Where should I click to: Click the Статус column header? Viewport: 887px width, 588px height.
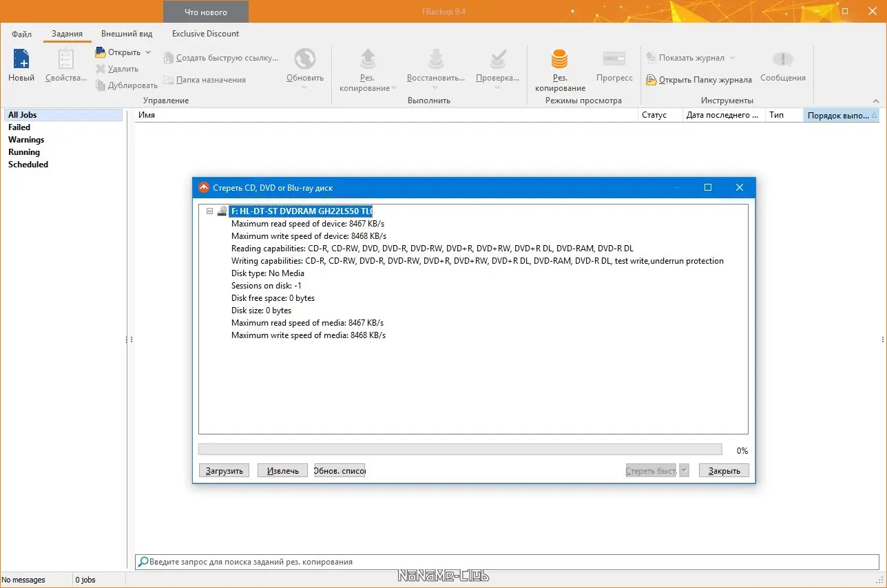click(x=660, y=115)
